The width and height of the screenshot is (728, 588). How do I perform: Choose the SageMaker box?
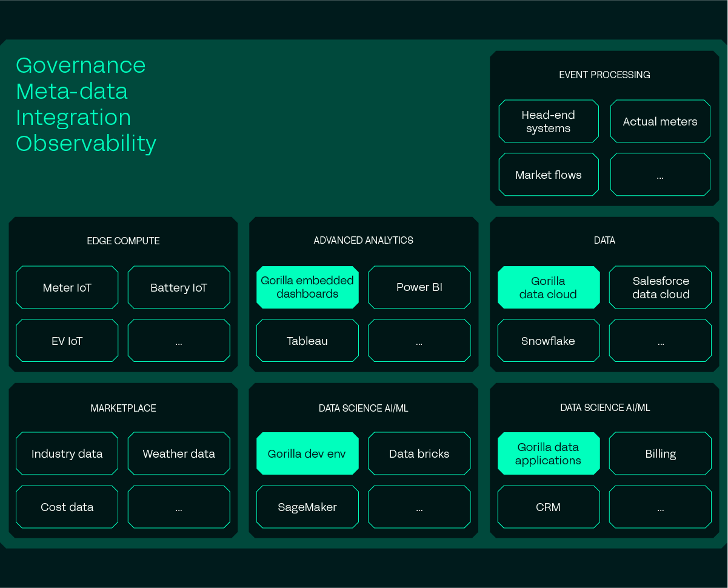(x=307, y=507)
